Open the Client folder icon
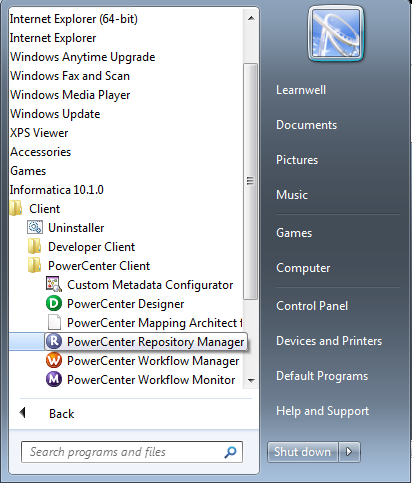Image resolution: width=412 pixels, height=483 pixels. tap(16, 209)
